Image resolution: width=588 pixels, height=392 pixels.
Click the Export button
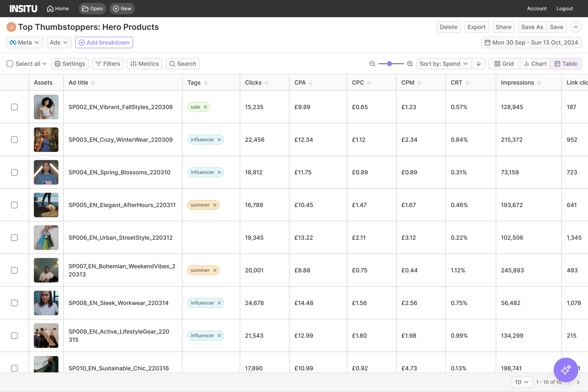(476, 27)
